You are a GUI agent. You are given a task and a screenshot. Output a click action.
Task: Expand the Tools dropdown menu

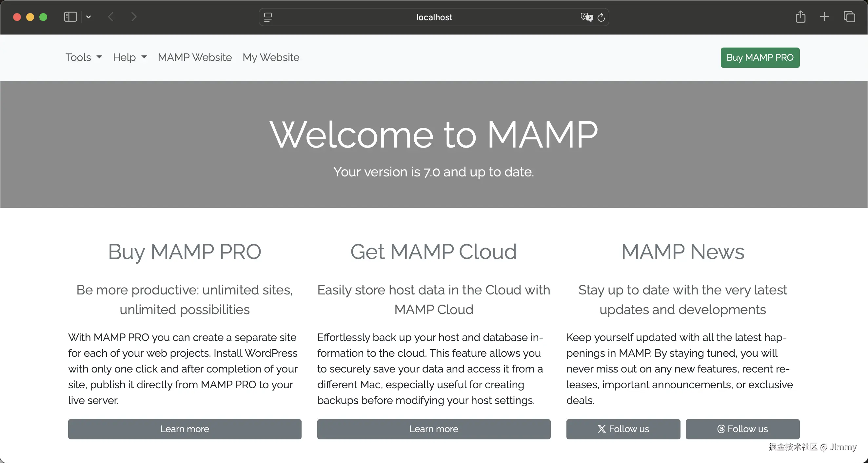pos(84,57)
